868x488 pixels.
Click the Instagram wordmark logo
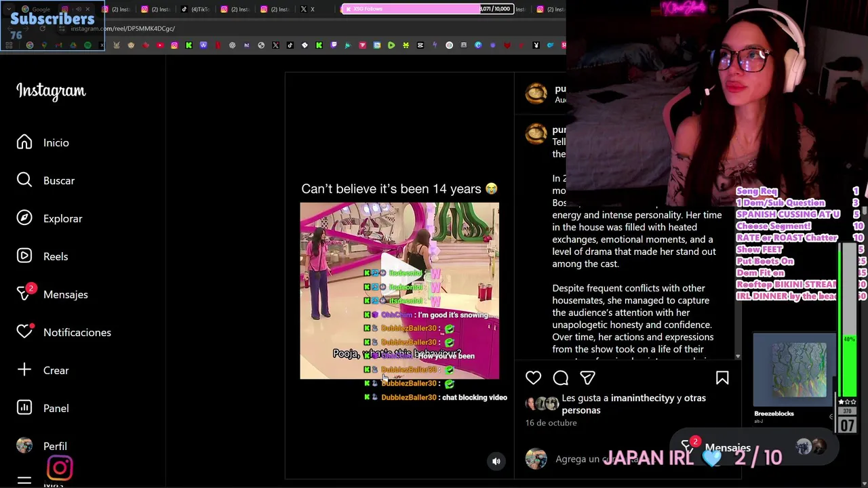(x=51, y=91)
